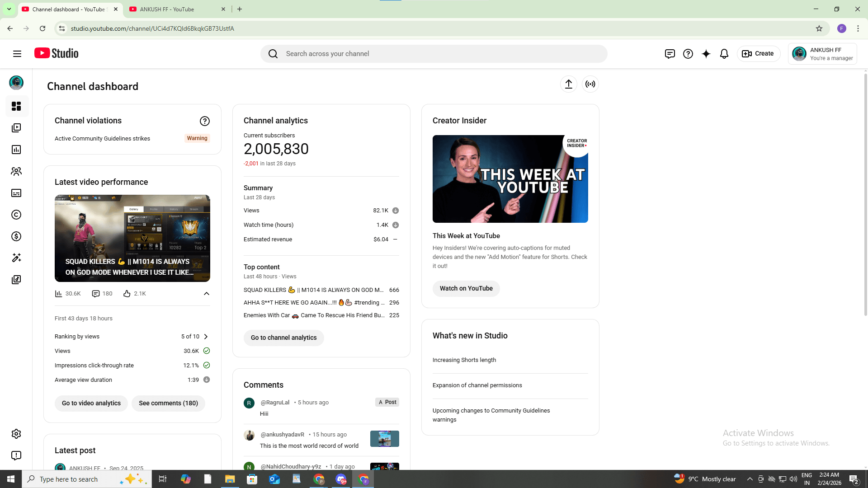Open Outlook from the taskbar
Screen dimensions: 868x488
pos(274,479)
